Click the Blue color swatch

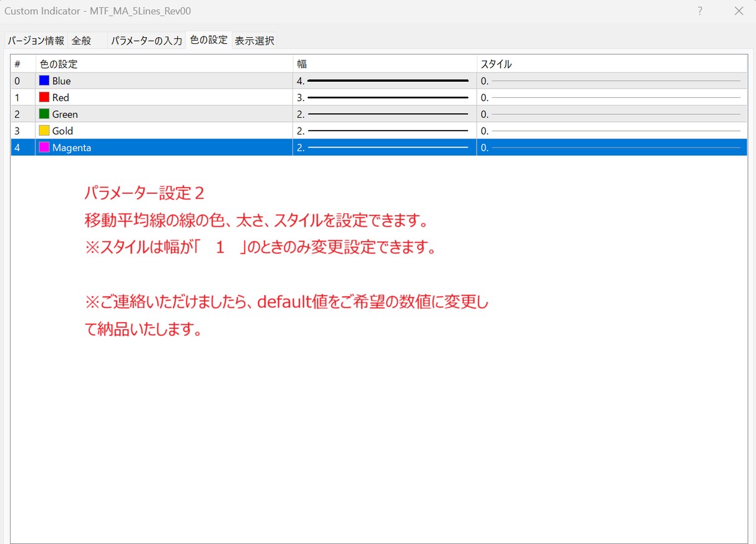pyautogui.click(x=44, y=81)
